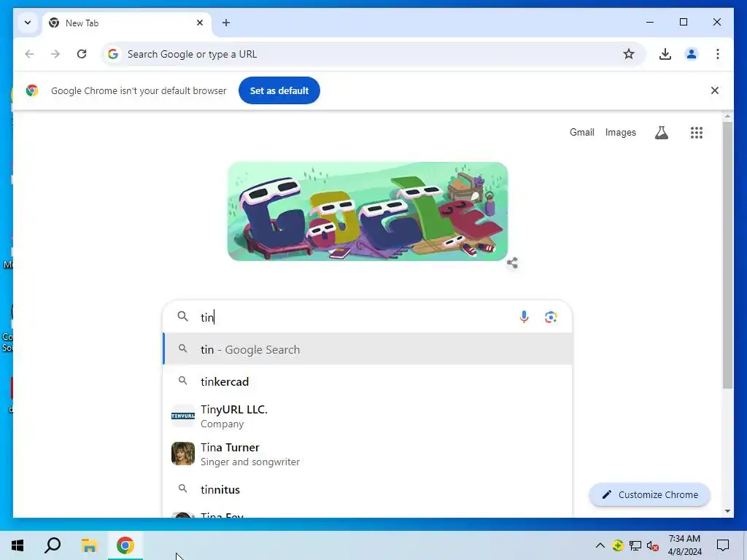Open the Gmail link
747x560 pixels.
click(581, 133)
